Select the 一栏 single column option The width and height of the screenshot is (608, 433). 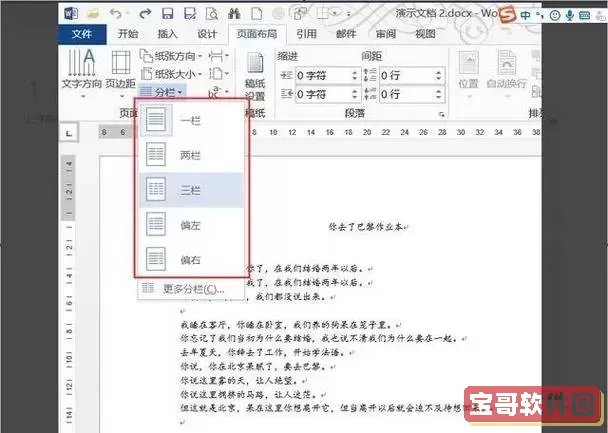tap(187, 119)
